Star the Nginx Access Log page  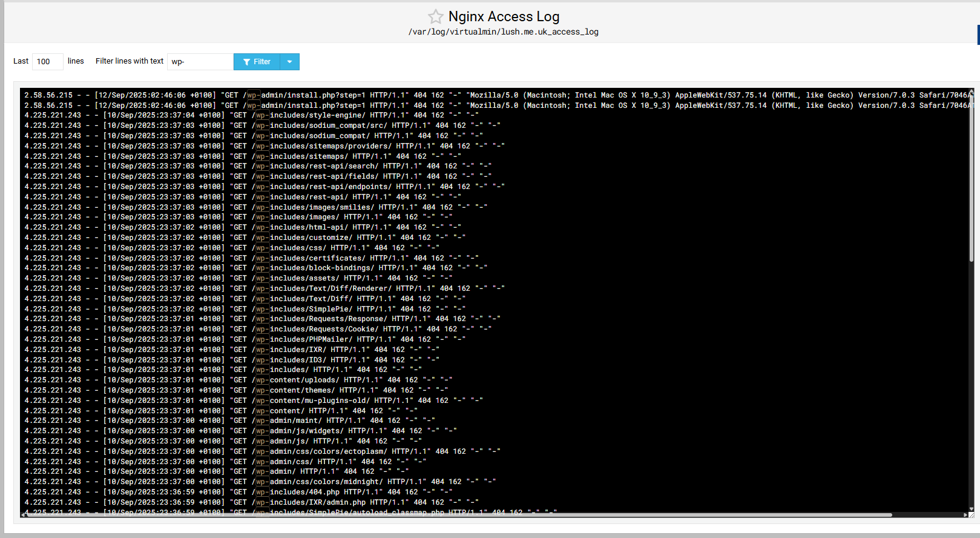435,16
